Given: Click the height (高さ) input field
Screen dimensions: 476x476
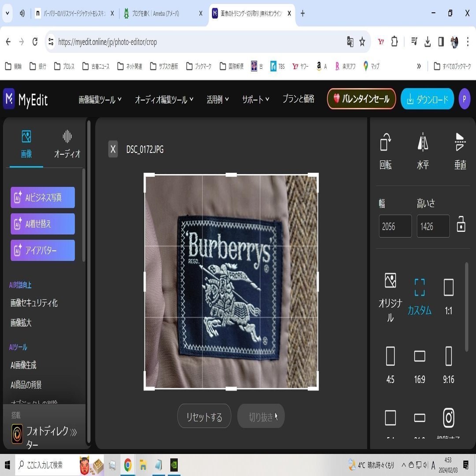Looking at the screenshot, I should click(433, 226).
